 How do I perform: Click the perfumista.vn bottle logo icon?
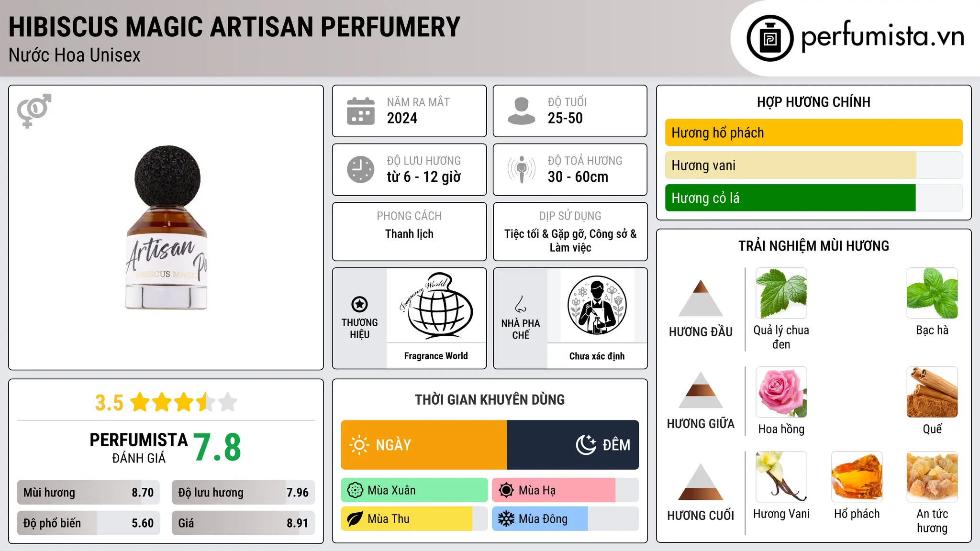[770, 38]
